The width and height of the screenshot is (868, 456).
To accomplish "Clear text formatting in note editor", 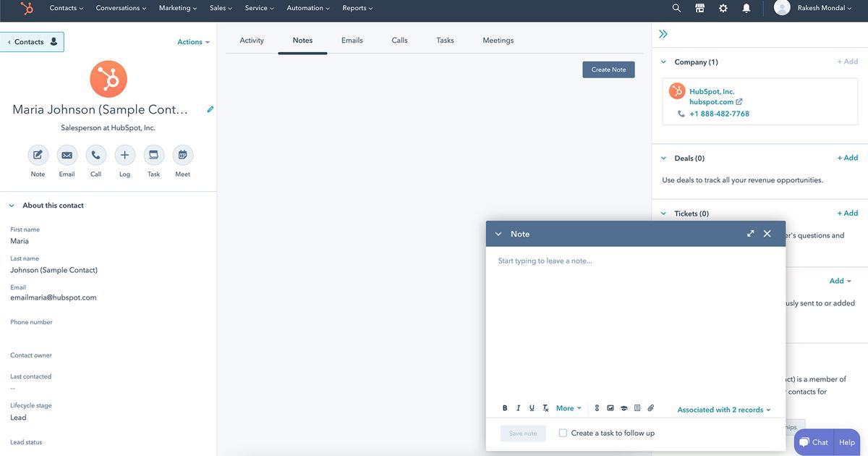I will pyautogui.click(x=546, y=408).
